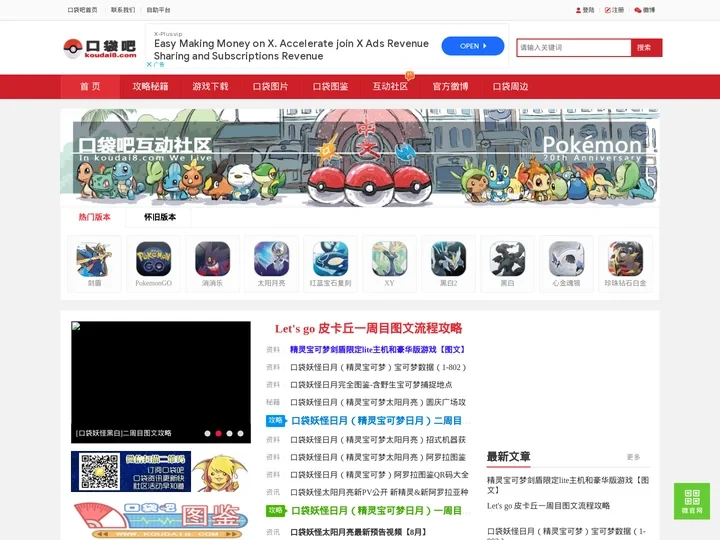720x540 pixels.
Task: Go to 首页 in the red nav bar
Action: [90, 86]
